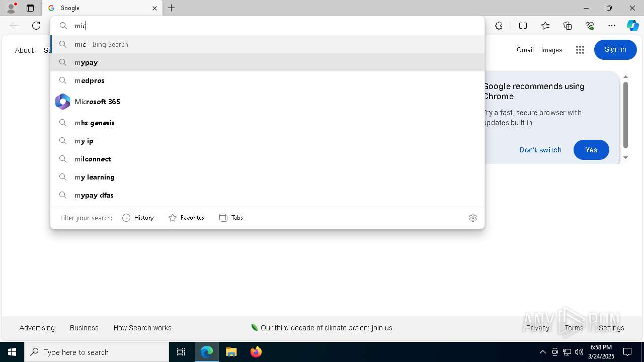
Task: Open the network status tray icon
Action: tap(567, 352)
